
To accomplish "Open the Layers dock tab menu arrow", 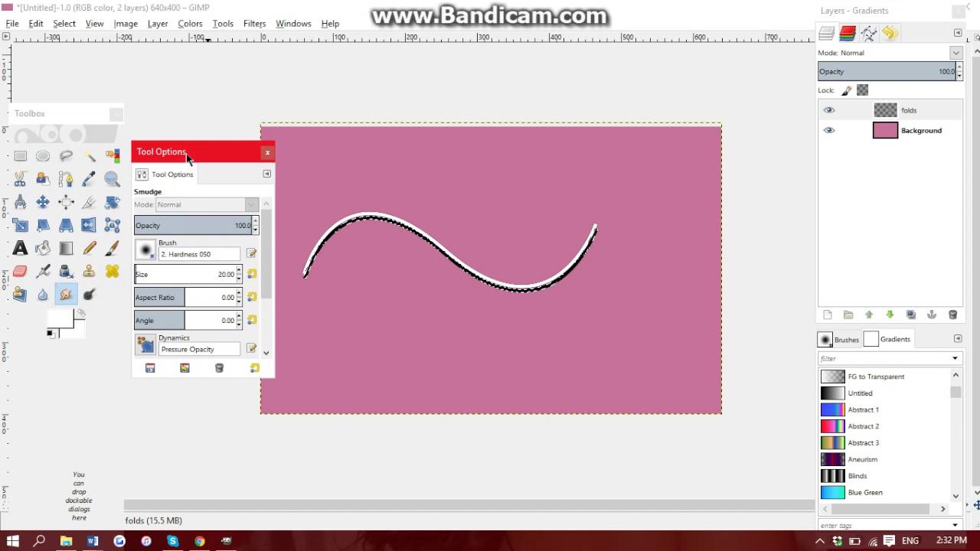I will (957, 33).
